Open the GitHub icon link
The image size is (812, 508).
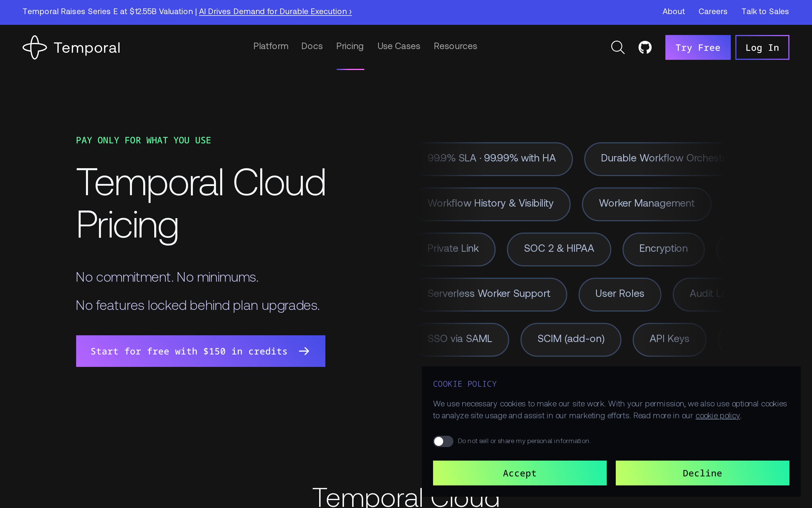tap(645, 47)
